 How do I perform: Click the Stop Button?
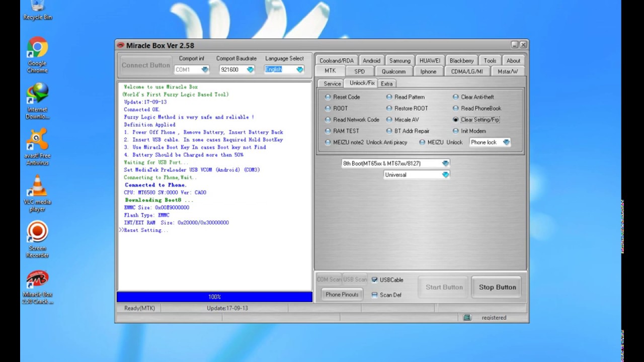(x=497, y=287)
